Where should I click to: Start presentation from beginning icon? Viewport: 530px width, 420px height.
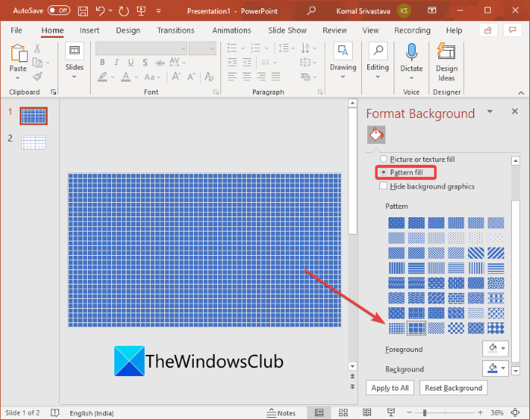point(142,11)
